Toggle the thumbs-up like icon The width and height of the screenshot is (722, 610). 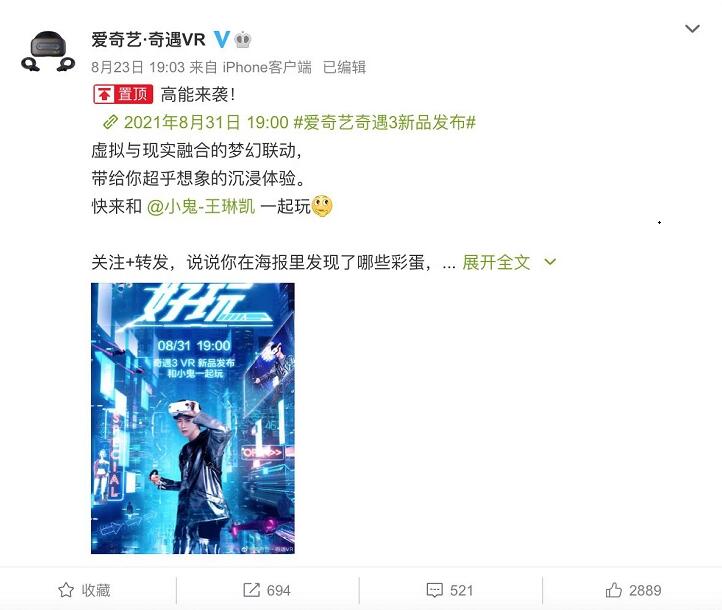(613, 590)
